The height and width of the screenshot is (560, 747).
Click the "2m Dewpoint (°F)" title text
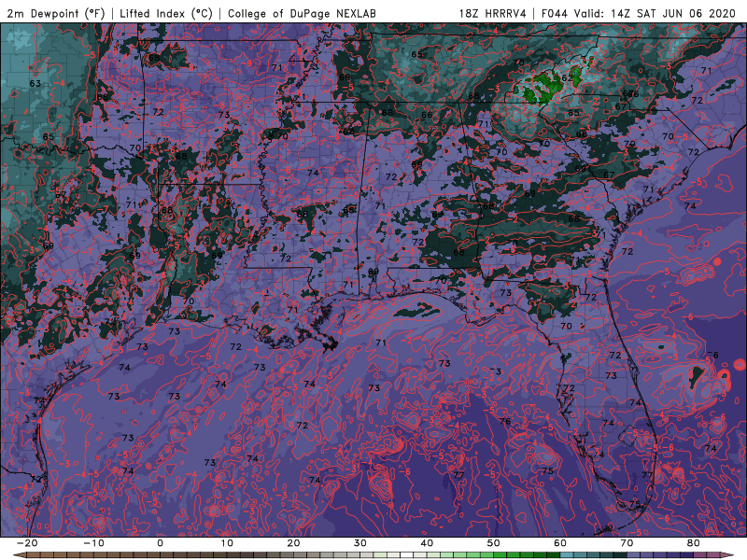56,13
